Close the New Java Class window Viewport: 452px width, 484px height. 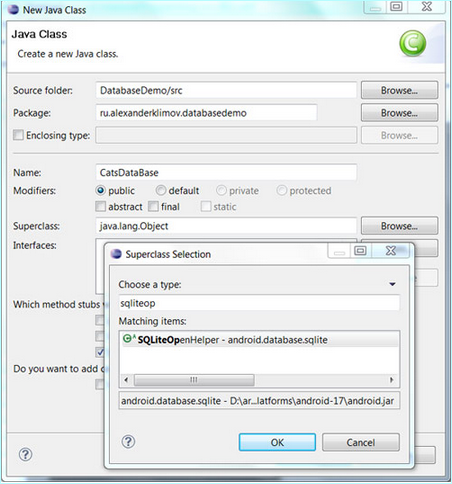(x=427, y=7)
